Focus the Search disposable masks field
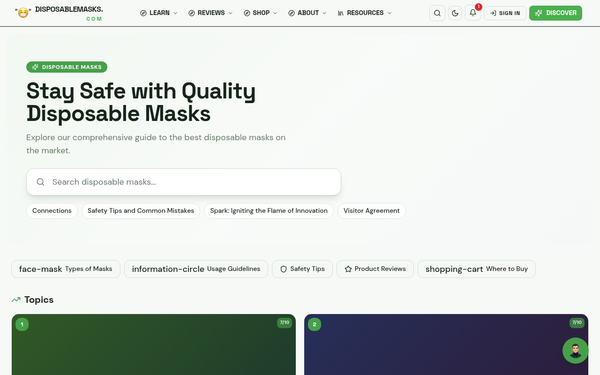Screen dimensions: 600x375 (x=184, y=182)
